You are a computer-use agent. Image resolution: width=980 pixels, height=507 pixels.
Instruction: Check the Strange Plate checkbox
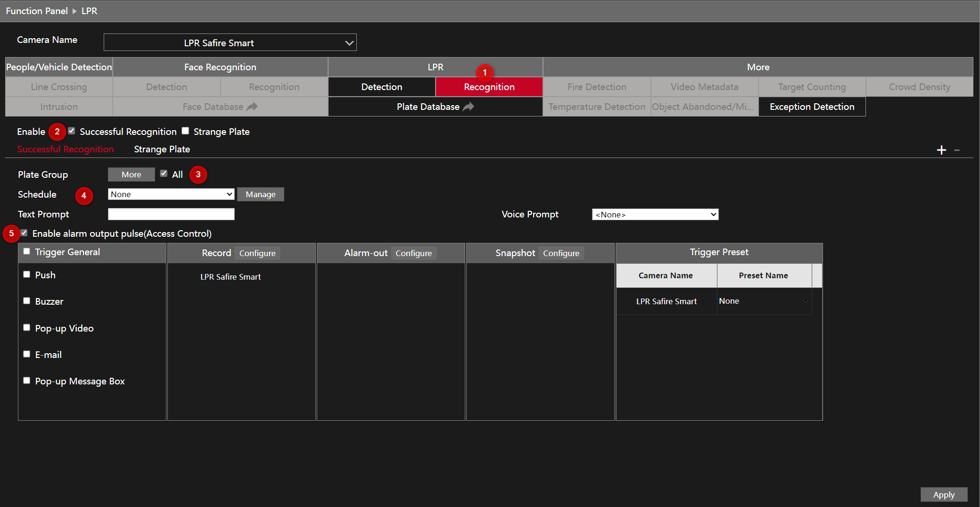pos(185,131)
